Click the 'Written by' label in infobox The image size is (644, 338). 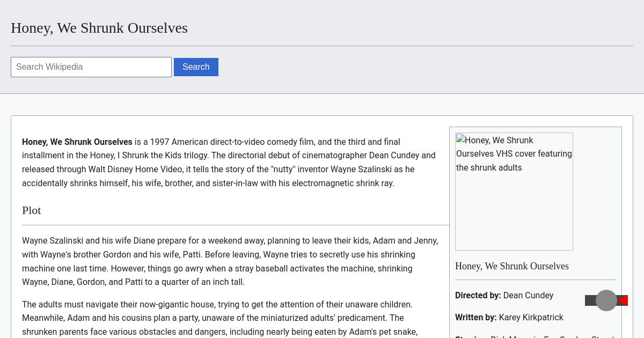(x=475, y=318)
